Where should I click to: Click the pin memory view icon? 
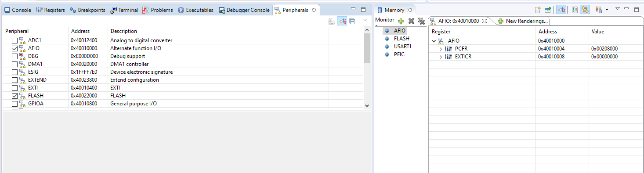click(548, 10)
